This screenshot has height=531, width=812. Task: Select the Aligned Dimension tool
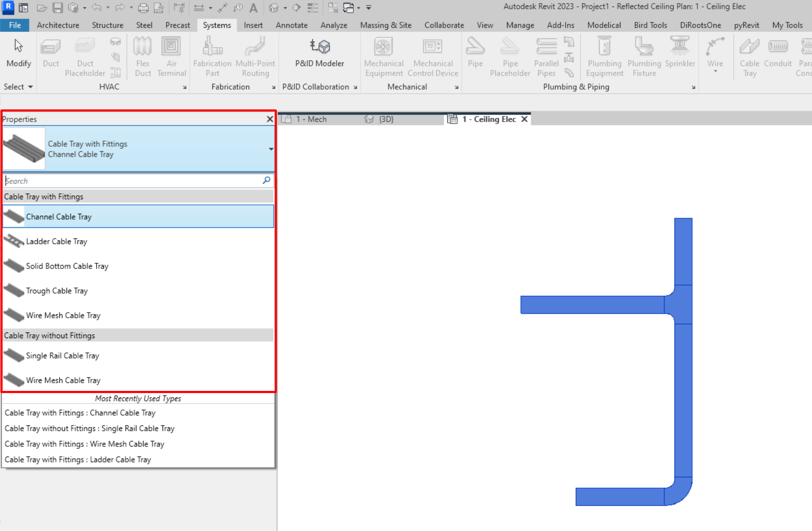point(222,8)
